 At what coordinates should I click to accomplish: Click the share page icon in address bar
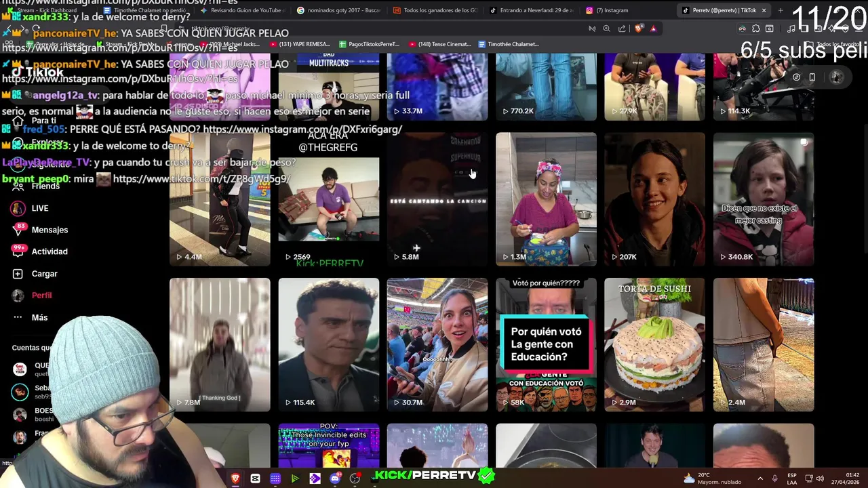622,28
